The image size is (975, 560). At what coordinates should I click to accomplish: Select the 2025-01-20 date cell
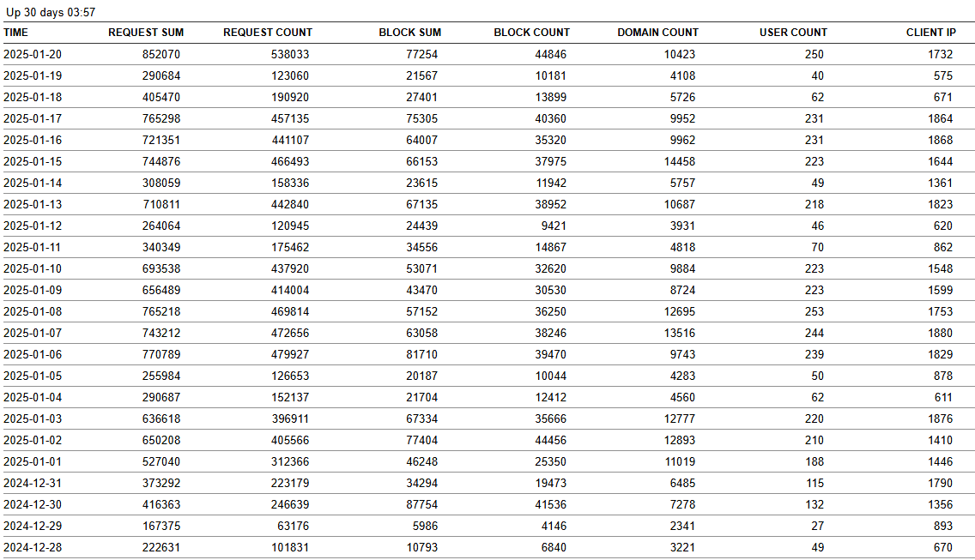[x=33, y=54]
